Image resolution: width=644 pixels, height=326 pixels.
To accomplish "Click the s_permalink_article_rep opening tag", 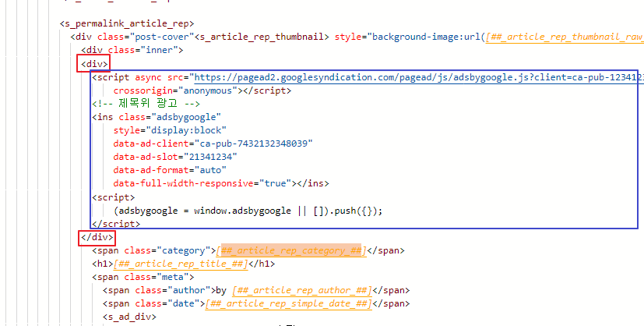I will click(127, 23).
